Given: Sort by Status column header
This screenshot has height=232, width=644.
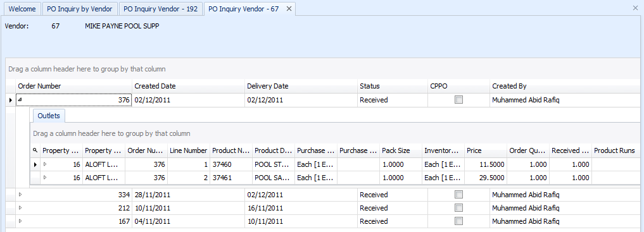Looking at the screenshot, I should 392,86.
